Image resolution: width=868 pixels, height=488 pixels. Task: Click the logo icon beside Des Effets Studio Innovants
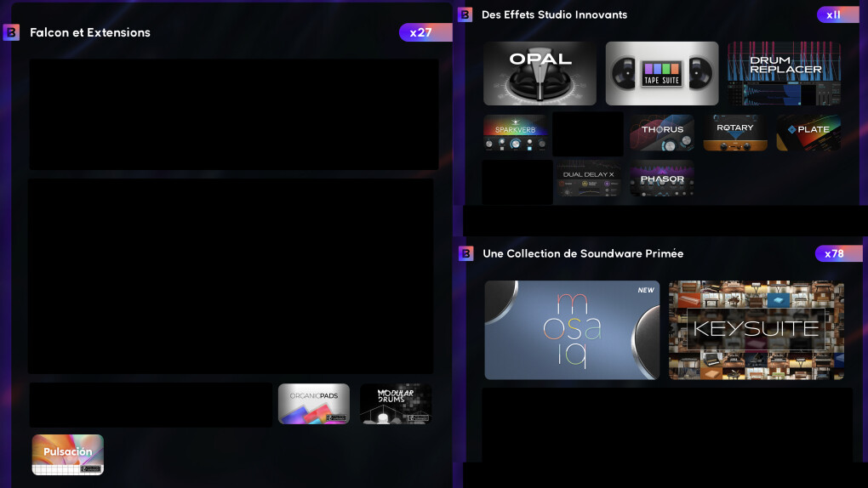[x=465, y=14]
